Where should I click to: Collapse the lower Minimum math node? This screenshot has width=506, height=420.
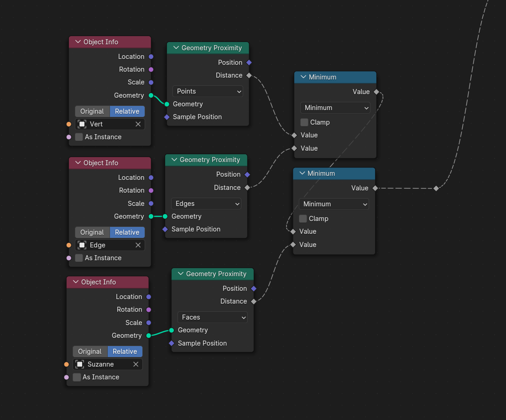point(302,173)
